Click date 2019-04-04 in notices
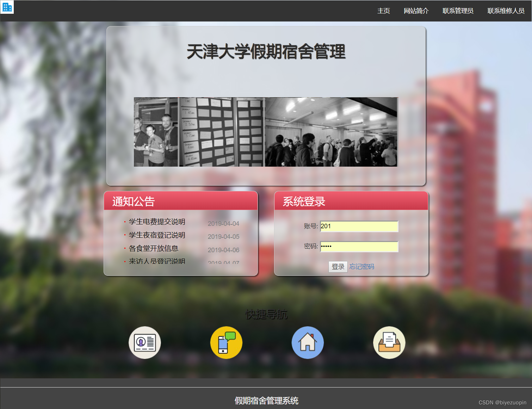 tap(223, 224)
